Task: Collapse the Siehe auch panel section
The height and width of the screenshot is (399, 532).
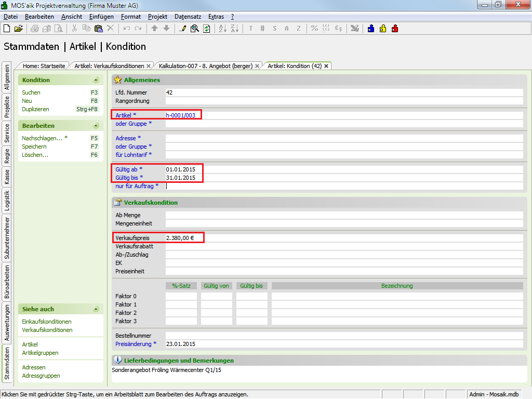Action: (x=96, y=309)
